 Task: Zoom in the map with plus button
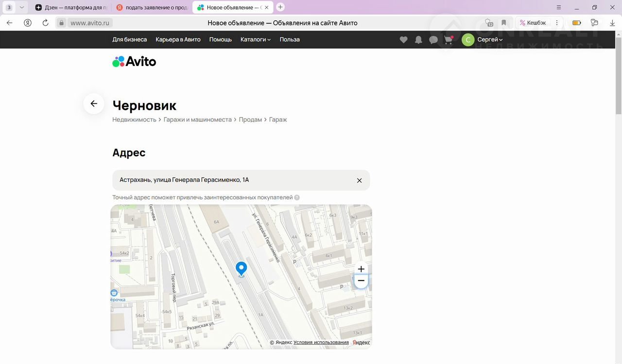[361, 269]
